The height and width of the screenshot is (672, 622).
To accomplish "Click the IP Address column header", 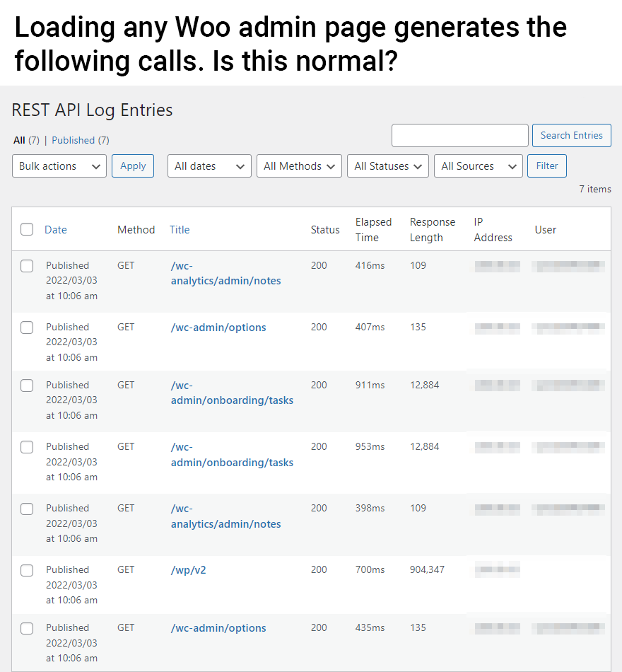I will [493, 230].
